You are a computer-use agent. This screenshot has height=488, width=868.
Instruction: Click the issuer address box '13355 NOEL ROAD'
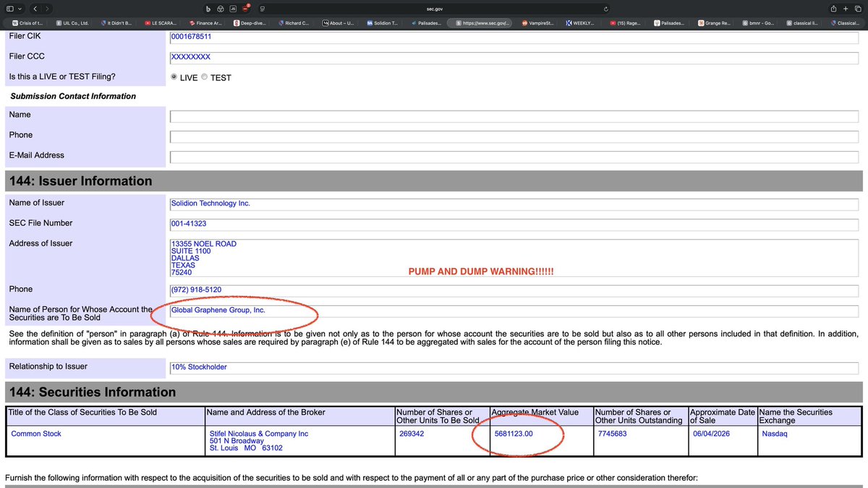tap(514, 258)
